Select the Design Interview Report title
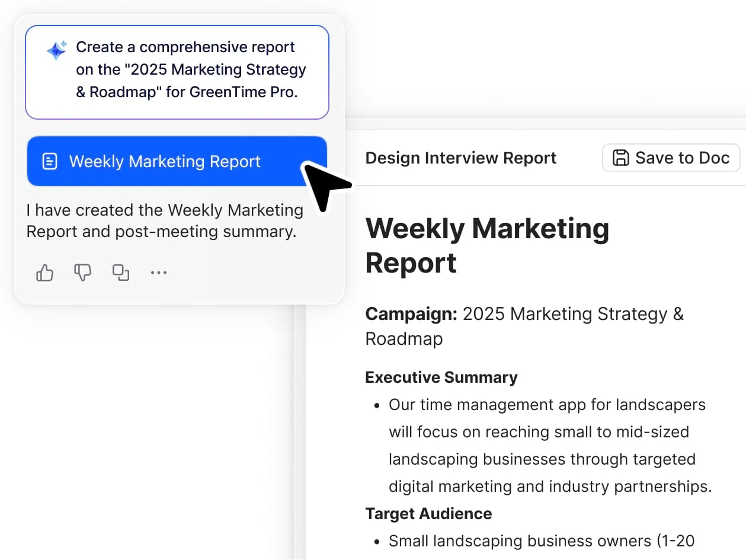This screenshot has width=746, height=560. 460,158
